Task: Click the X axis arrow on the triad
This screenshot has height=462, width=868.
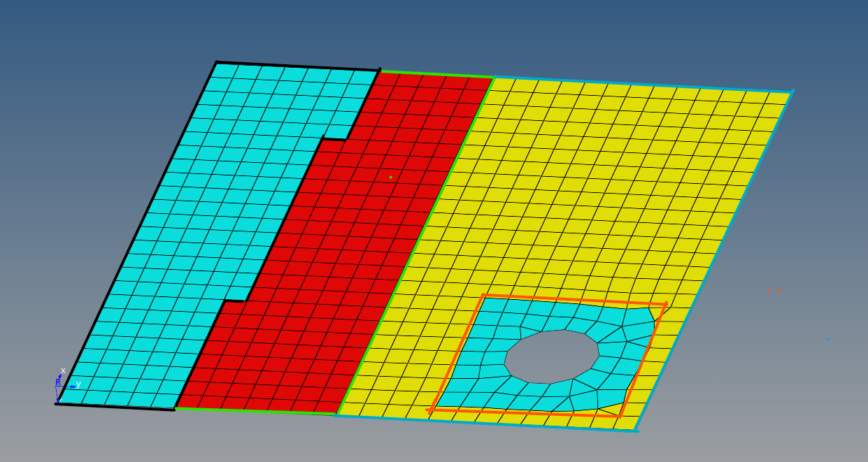Action: [61, 375]
